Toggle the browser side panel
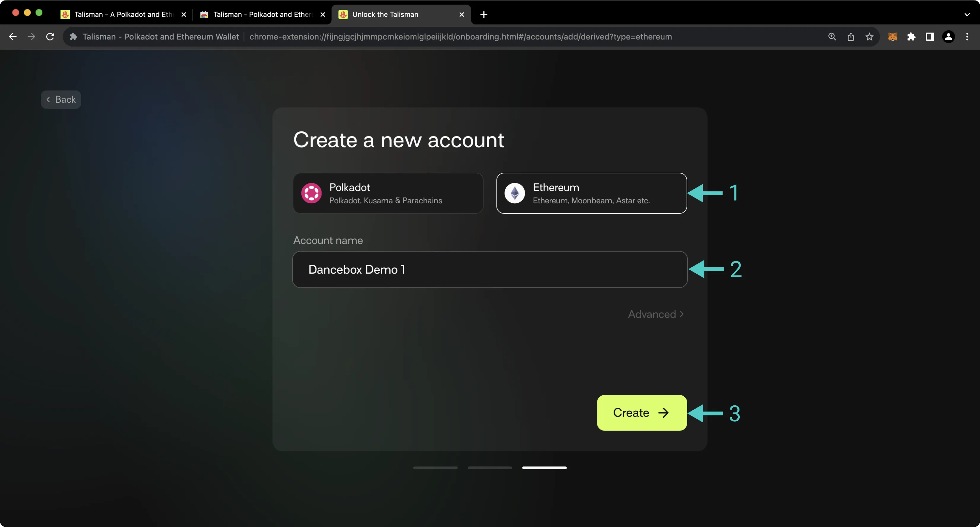The height and width of the screenshot is (527, 980). [930, 36]
